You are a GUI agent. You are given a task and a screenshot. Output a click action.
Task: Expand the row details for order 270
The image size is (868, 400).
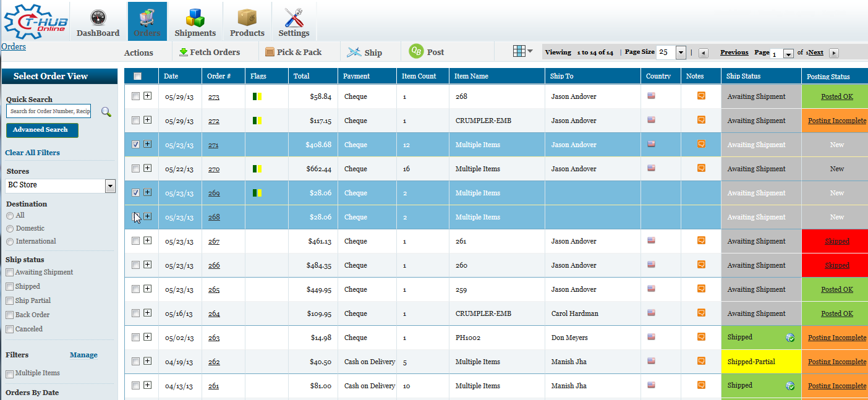tap(147, 168)
